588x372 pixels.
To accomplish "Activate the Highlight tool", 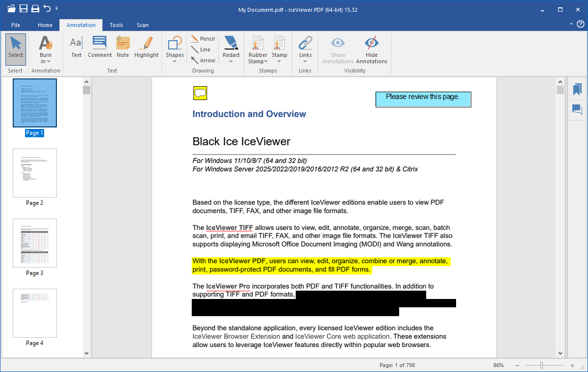I will 146,47.
